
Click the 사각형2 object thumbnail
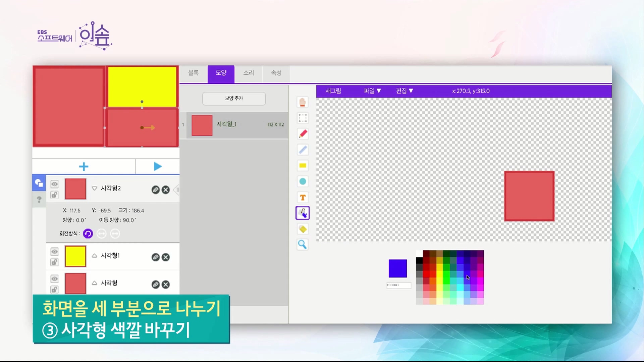click(75, 189)
